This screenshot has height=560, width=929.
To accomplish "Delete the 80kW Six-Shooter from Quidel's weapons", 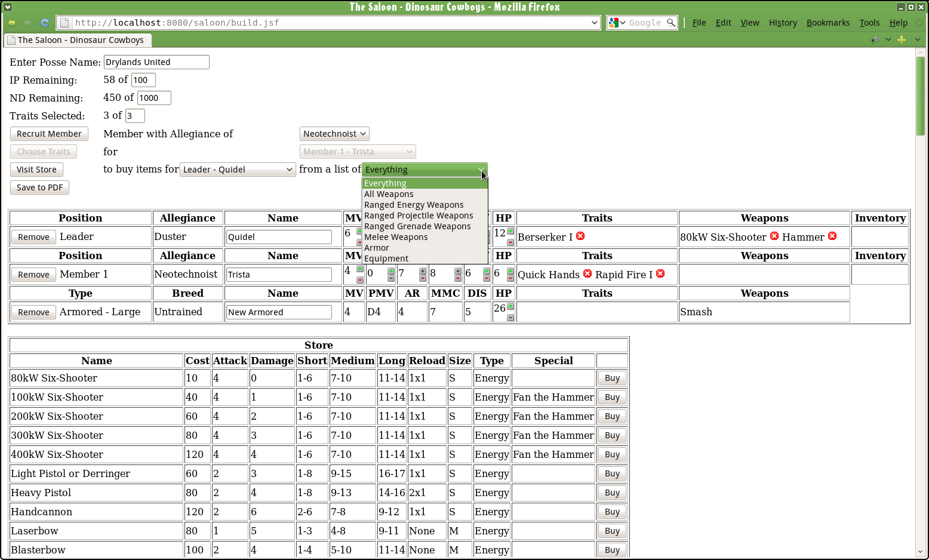I will [774, 236].
